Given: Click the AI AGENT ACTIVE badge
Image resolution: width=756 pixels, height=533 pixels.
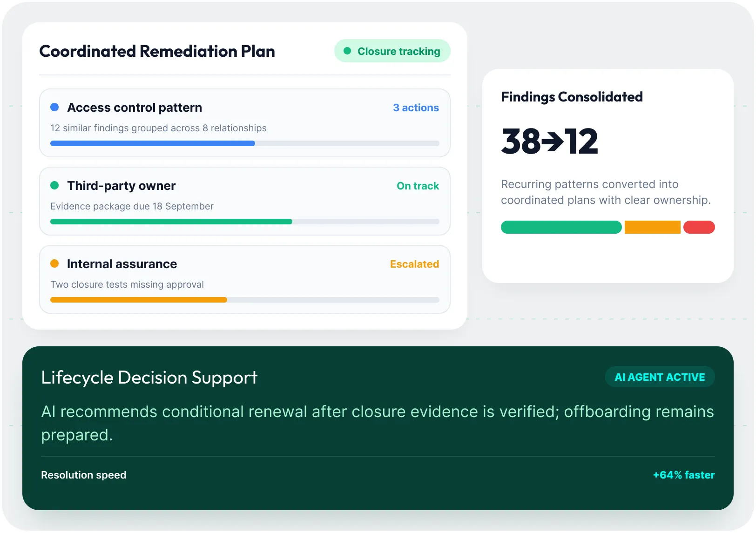Looking at the screenshot, I should 660,377.
